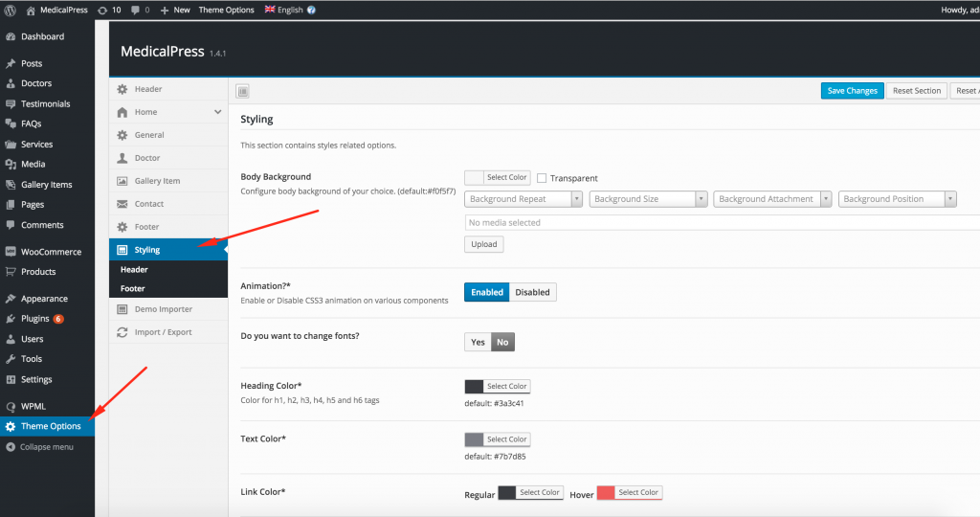Image resolution: width=980 pixels, height=517 pixels.
Task: Click the Header gear icon in options panel
Action: 122,89
